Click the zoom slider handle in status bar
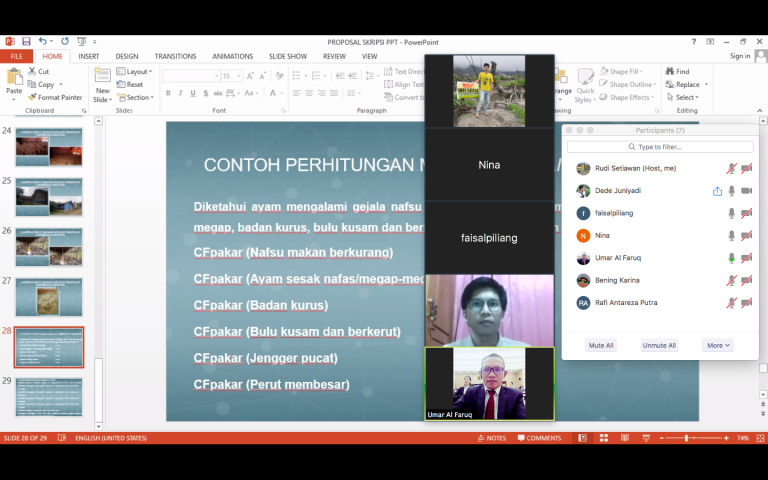This screenshot has width=768, height=480. click(687, 438)
